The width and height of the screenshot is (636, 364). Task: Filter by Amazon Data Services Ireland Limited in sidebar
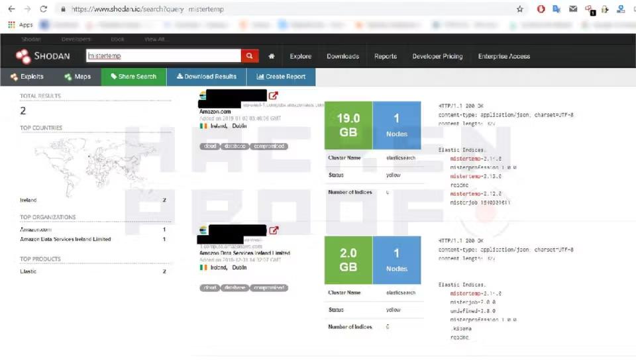66,239
